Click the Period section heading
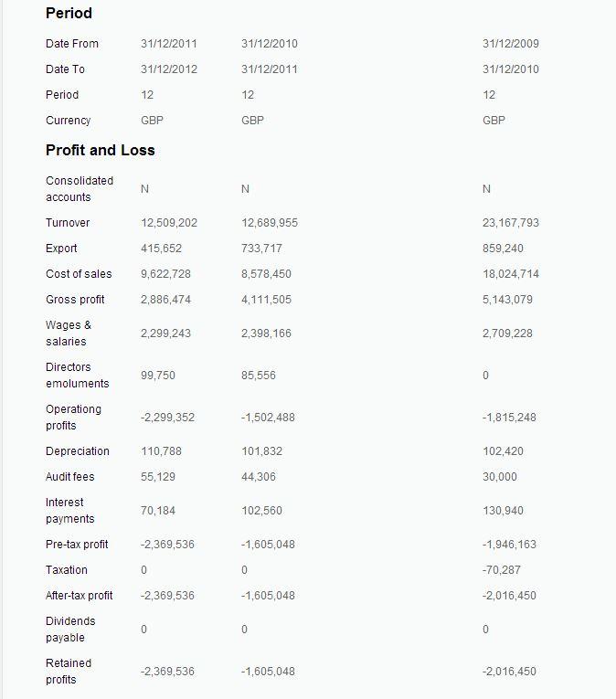The width and height of the screenshot is (616, 699). point(69,14)
